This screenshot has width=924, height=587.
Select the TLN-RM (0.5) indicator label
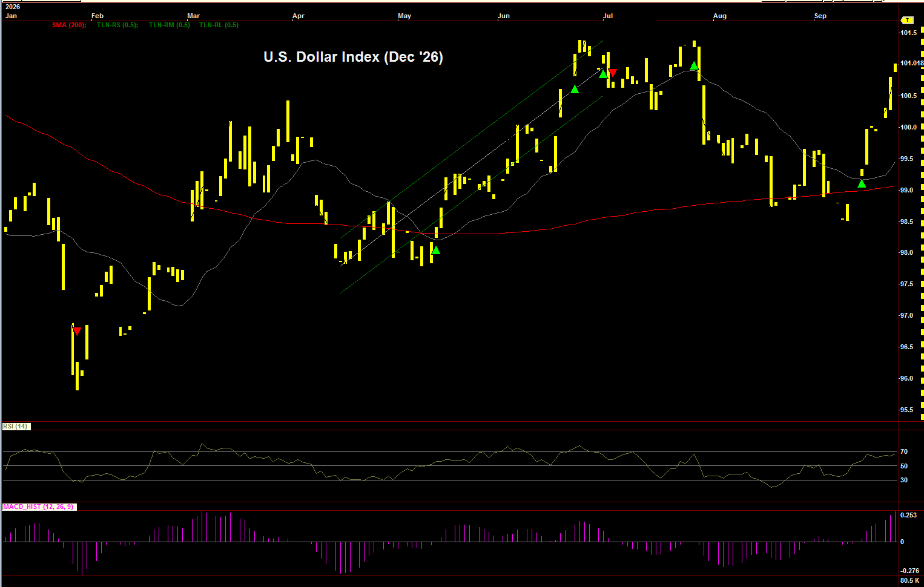click(x=170, y=25)
